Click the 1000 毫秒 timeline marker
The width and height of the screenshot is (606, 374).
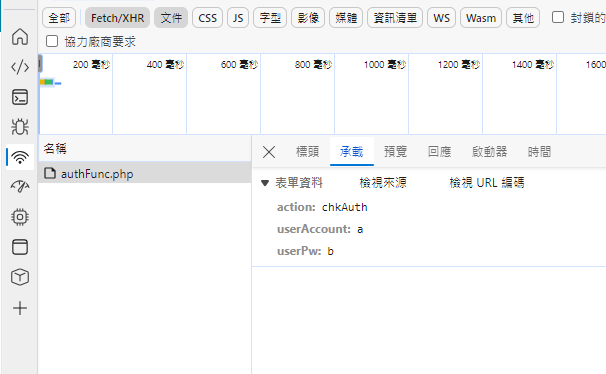coord(385,64)
